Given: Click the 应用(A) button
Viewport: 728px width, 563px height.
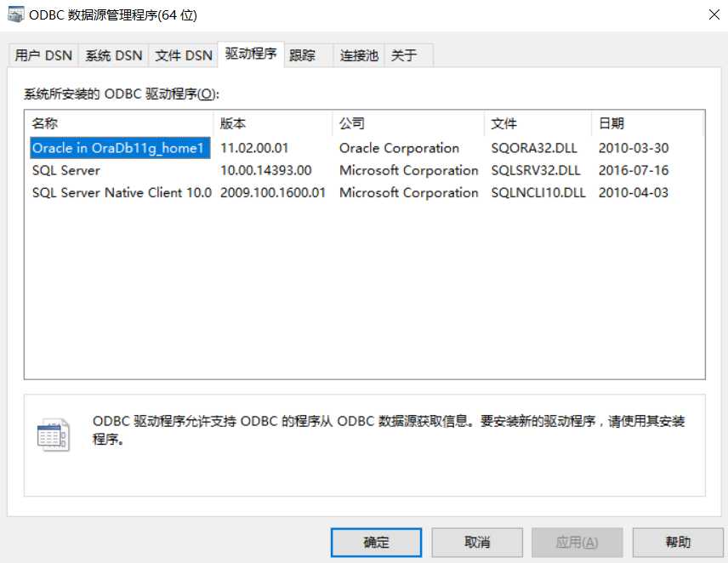Looking at the screenshot, I should pos(577,542).
